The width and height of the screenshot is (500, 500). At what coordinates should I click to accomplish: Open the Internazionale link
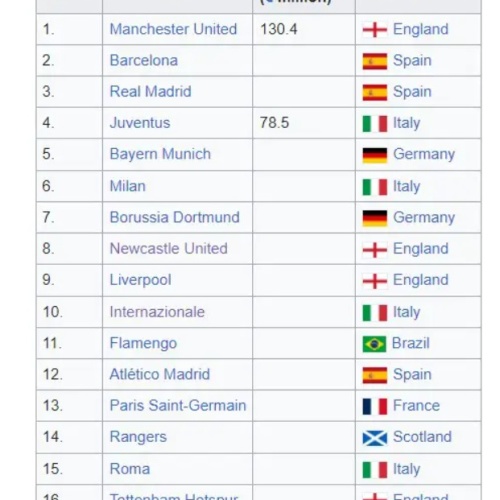click(157, 312)
